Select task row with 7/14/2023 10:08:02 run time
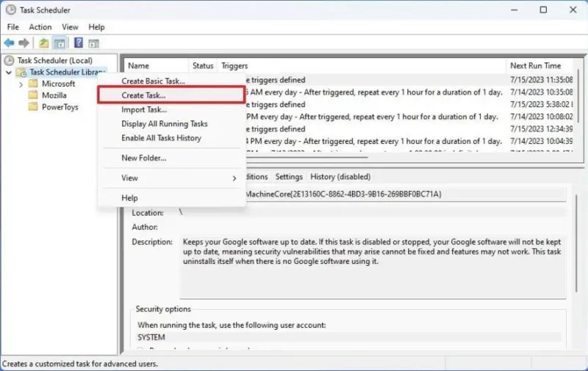The height and width of the screenshot is (371, 588). tap(409, 117)
